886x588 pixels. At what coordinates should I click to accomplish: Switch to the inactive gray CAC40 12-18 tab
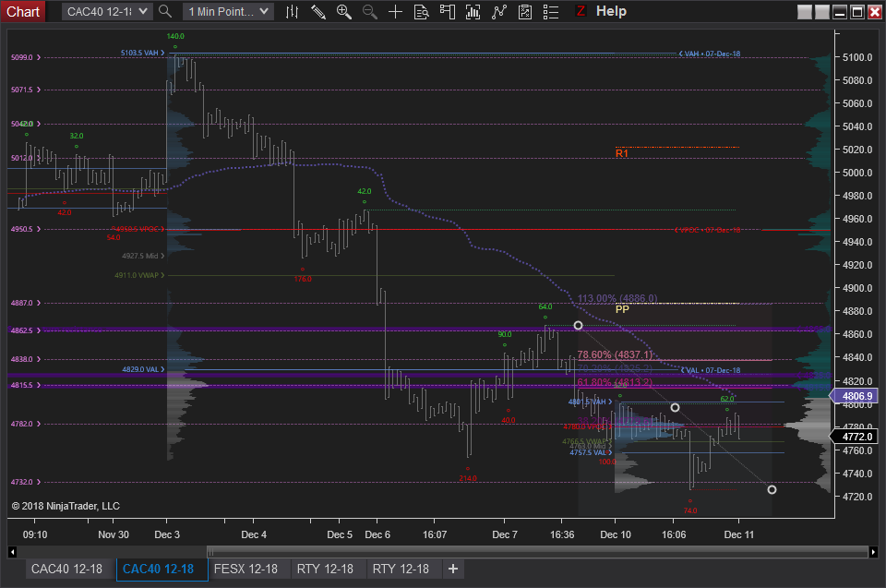coord(66,569)
